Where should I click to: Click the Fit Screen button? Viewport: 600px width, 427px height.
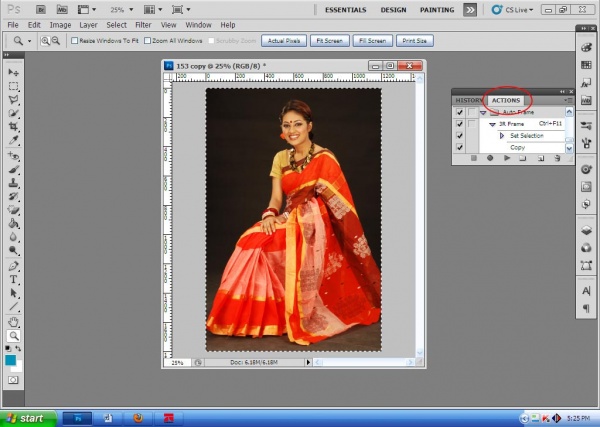329,41
